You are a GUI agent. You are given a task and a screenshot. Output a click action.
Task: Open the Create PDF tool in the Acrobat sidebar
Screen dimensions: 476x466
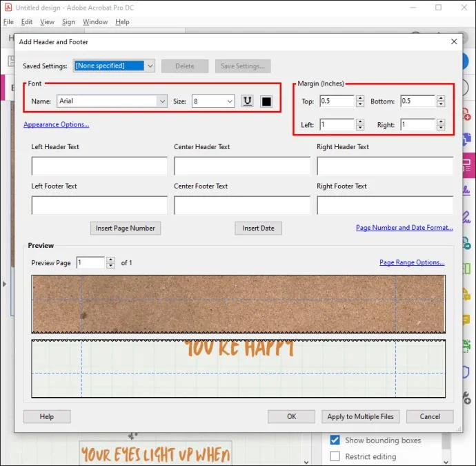[466, 114]
